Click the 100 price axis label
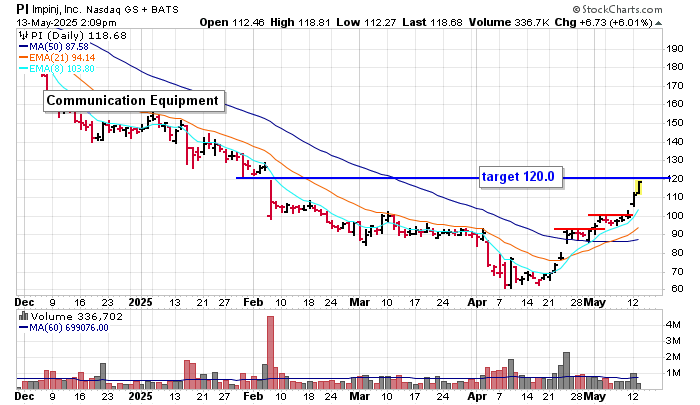 click(675, 216)
